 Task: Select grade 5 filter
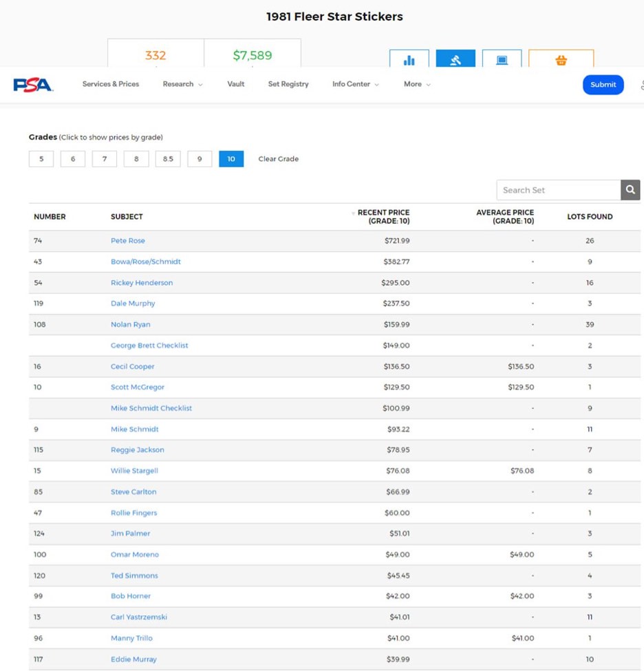41,159
